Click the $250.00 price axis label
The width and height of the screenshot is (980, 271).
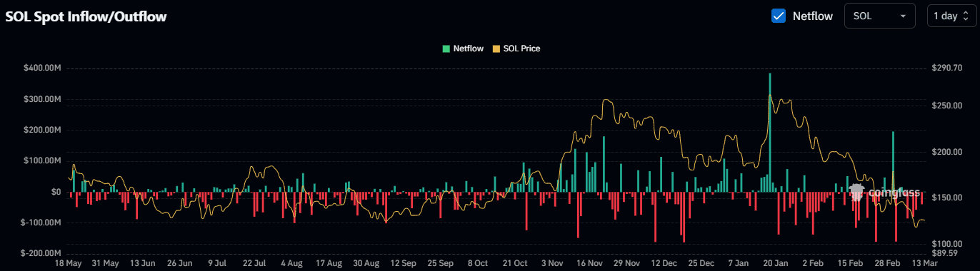click(947, 106)
